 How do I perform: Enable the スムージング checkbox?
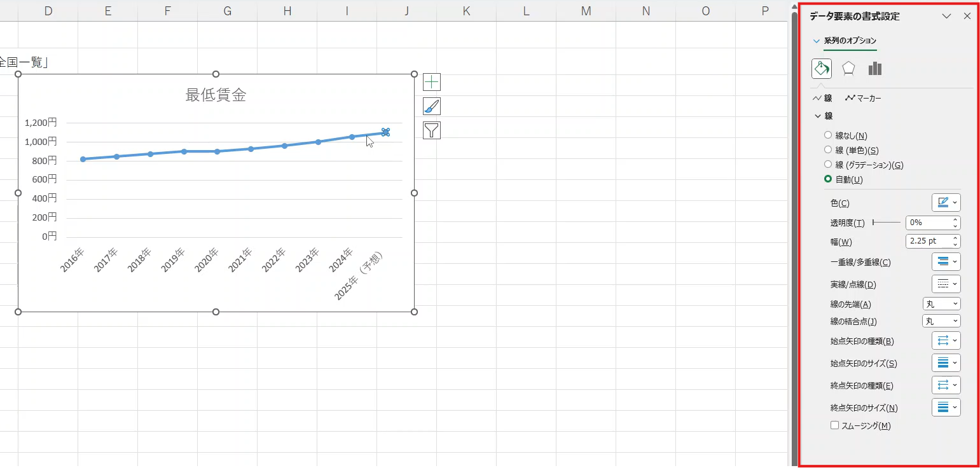coord(835,425)
